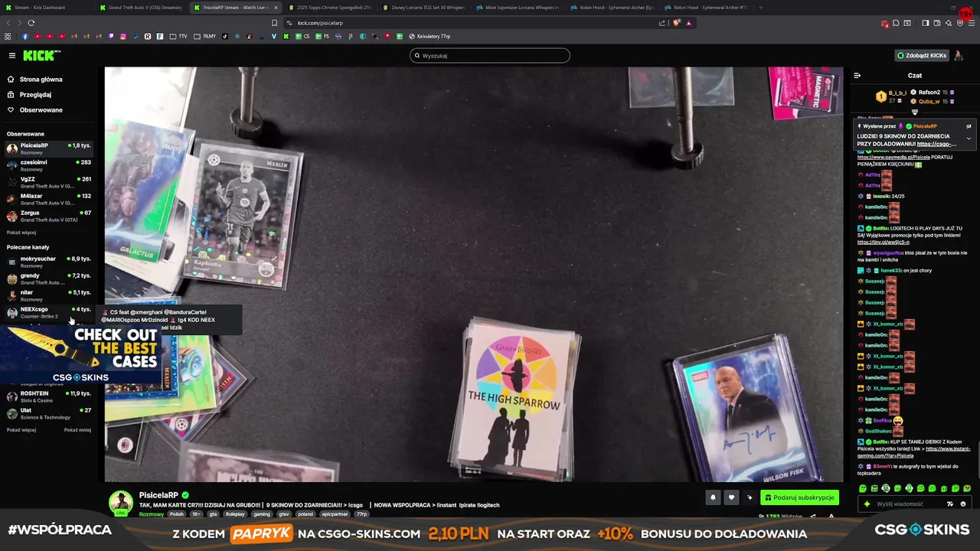This screenshot has height=551, width=980.
Task: Click the heart follow button
Action: 731,497
